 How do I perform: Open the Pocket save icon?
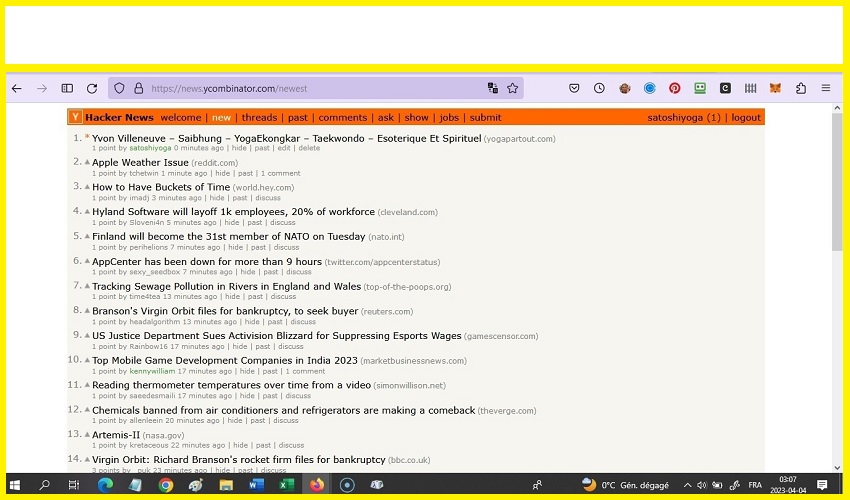tap(574, 88)
